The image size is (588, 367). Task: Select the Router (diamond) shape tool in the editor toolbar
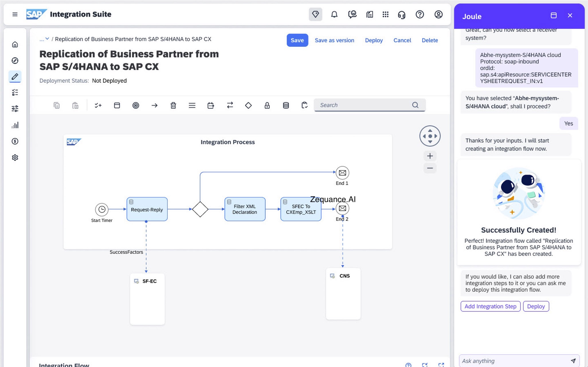(x=248, y=105)
